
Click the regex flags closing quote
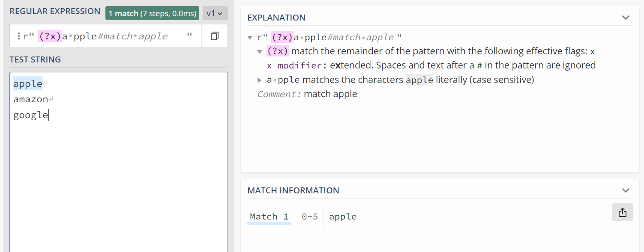coord(189,36)
